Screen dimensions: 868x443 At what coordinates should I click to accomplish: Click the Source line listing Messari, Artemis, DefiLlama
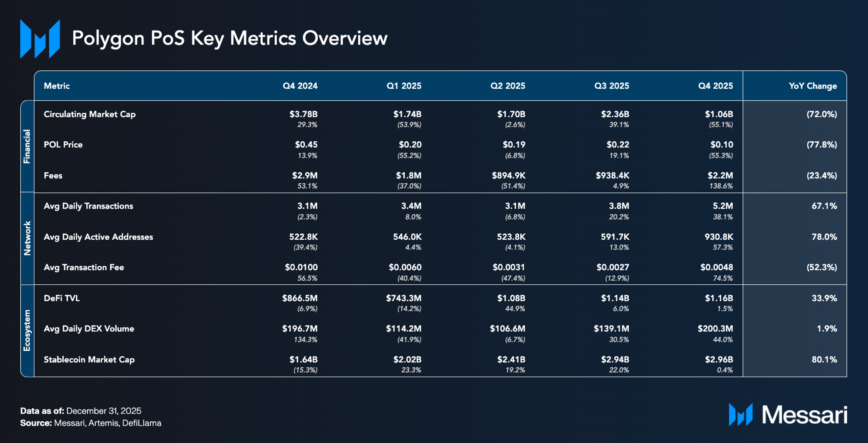[91, 423]
